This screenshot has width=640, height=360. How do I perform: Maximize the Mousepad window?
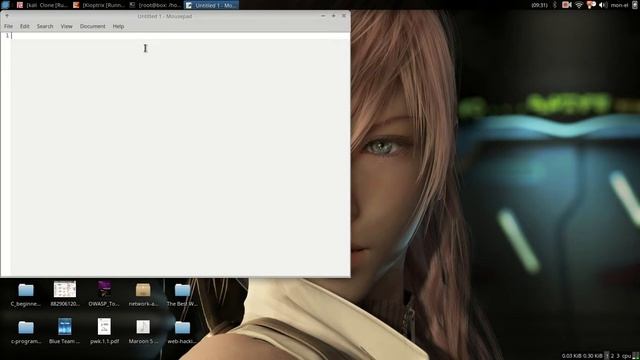(x=333, y=16)
